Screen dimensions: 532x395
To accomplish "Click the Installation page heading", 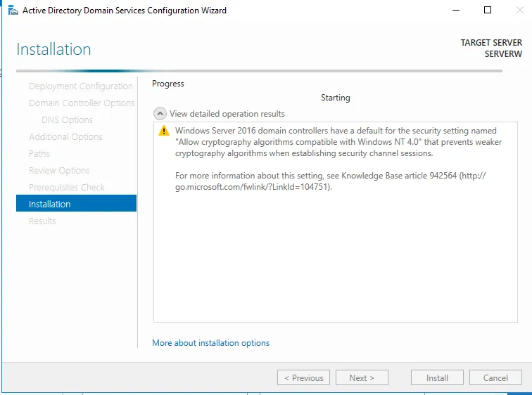I will pos(53,49).
